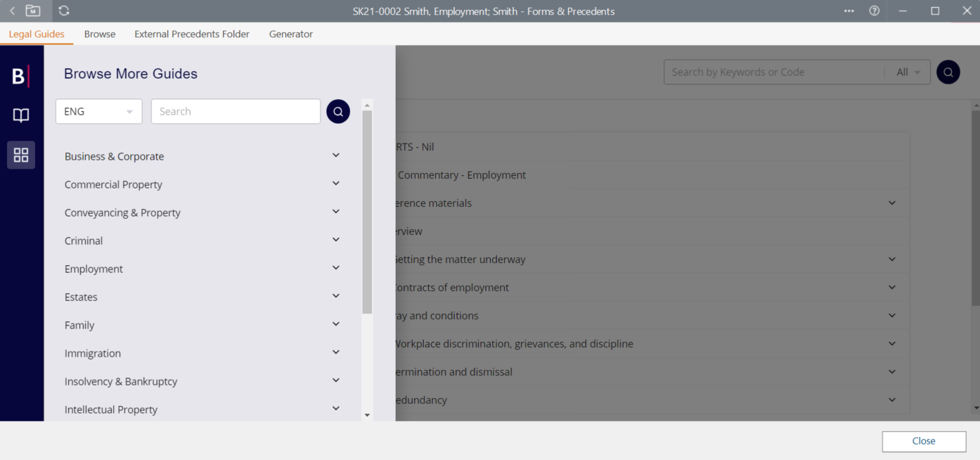The image size is (980, 460).
Task: Switch to the Browse tab
Action: pyautogui.click(x=100, y=34)
